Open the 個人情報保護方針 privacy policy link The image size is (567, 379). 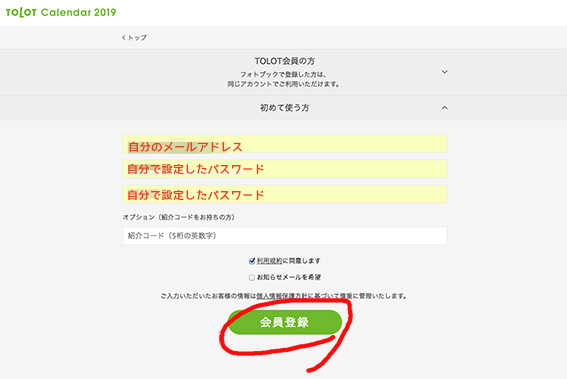pyautogui.click(x=282, y=296)
